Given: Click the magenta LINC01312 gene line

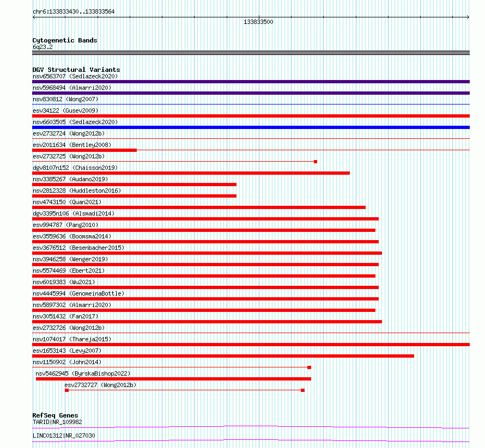Looking at the screenshot, I should coord(251,440).
